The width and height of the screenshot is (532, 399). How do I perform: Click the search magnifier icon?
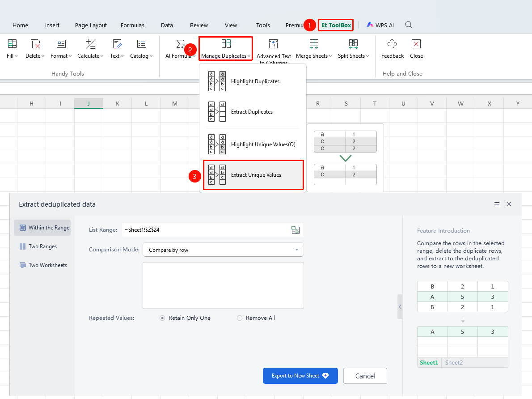coord(409,25)
